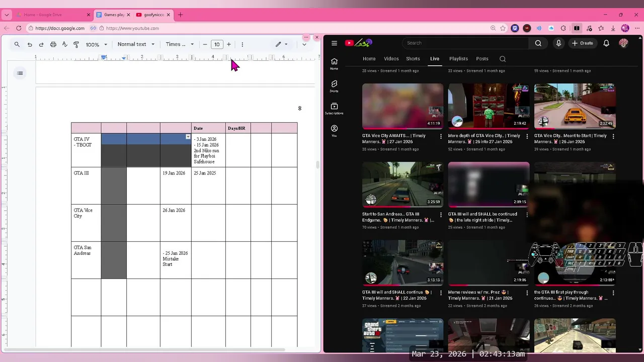Click the 'Days/HR' header cell
644x362 pixels.
click(238, 128)
